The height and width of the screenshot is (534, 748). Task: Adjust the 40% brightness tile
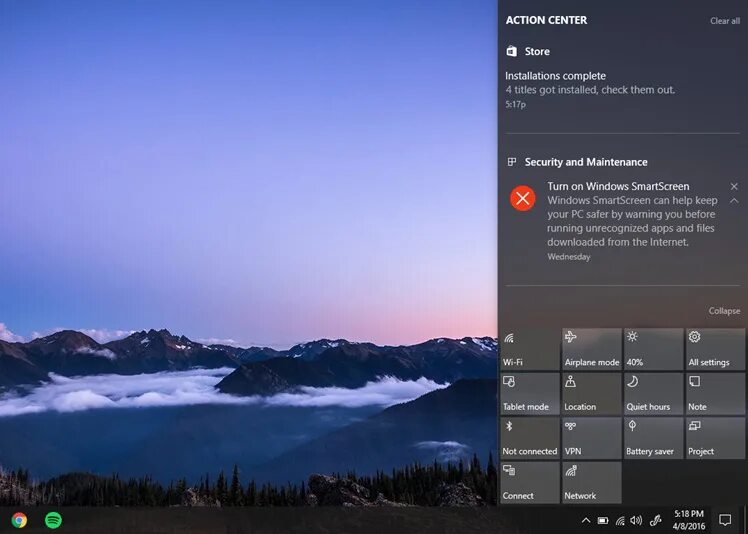(x=653, y=349)
